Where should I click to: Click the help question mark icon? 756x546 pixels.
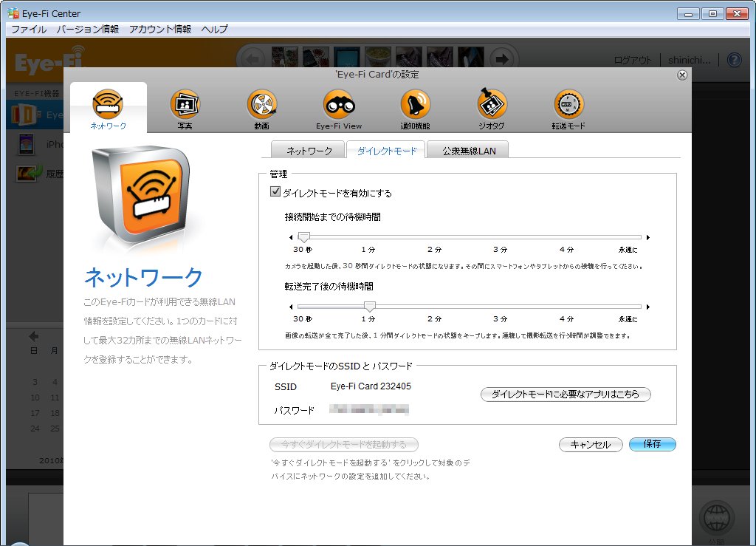coord(734,60)
